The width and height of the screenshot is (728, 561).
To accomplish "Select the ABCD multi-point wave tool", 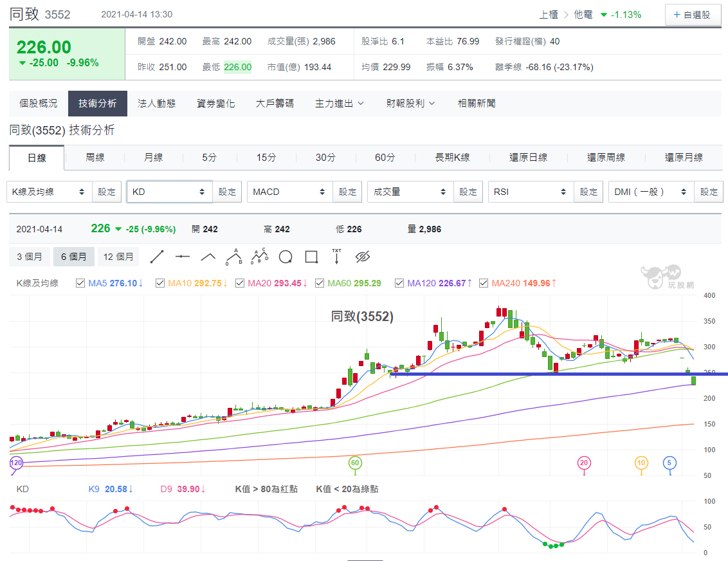I will coord(260,256).
